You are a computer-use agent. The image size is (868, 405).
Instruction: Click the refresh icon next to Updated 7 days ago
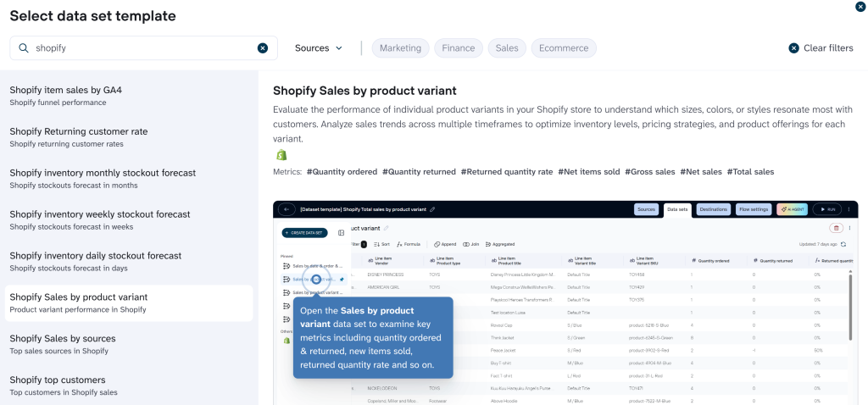tap(843, 244)
